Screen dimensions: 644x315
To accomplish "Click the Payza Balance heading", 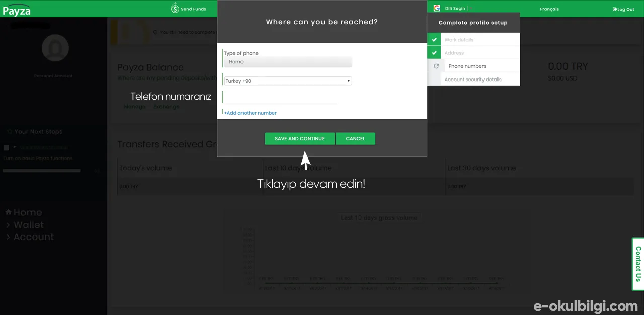I will tap(150, 67).
